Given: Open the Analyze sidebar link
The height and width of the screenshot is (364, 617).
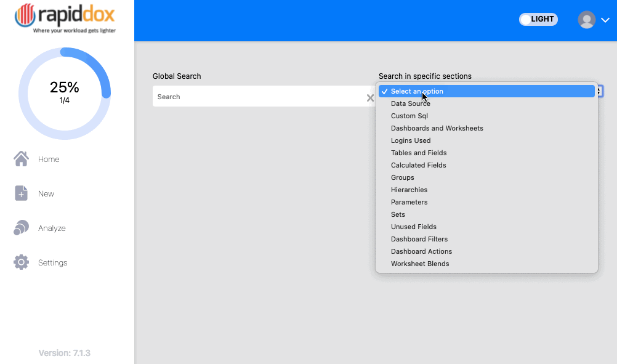Looking at the screenshot, I should (x=52, y=229).
